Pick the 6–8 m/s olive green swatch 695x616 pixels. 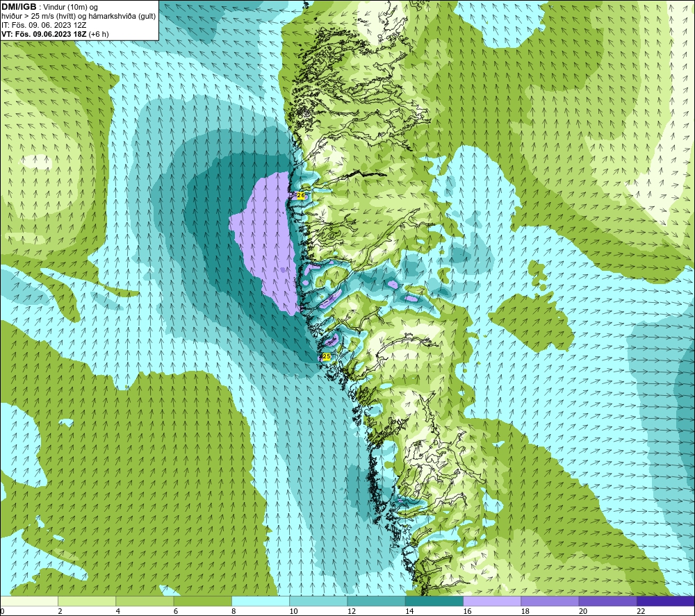coord(202,601)
